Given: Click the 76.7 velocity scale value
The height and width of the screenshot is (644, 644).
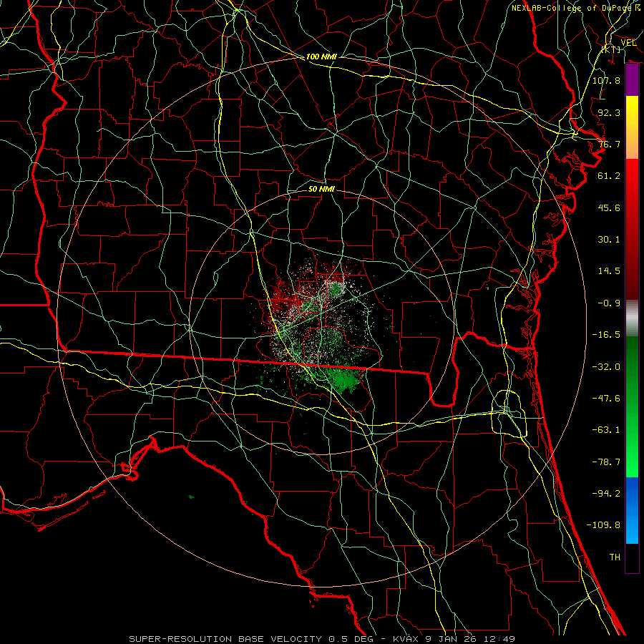Looking at the screenshot, I should [x=609, y=144].
